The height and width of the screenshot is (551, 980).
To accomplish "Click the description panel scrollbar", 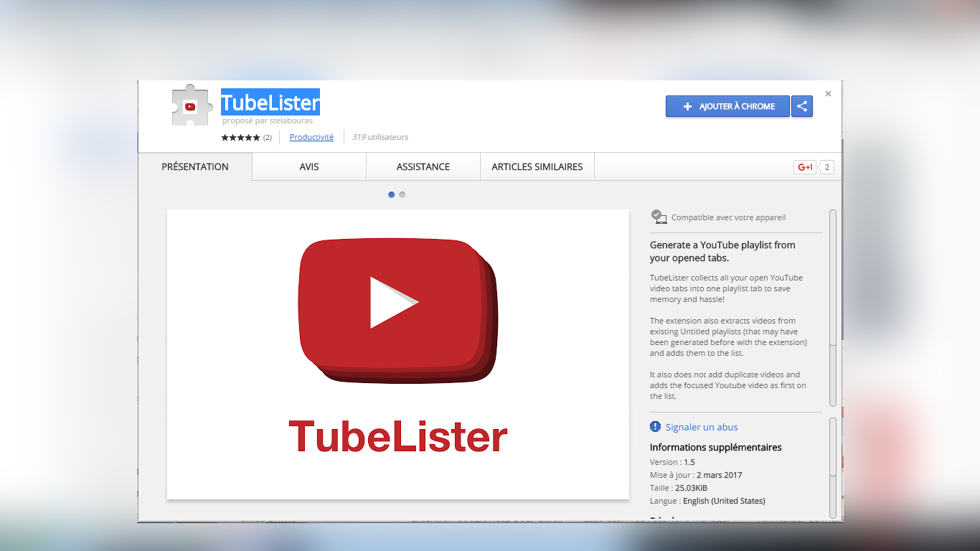I will pos(833,309).
